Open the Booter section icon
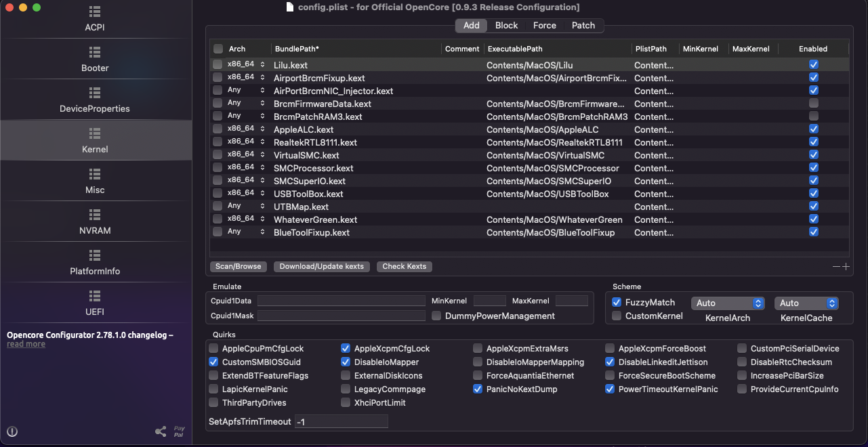Image resolution: width=868 pixels, height=447 pixels. click(x=95, y=53)
